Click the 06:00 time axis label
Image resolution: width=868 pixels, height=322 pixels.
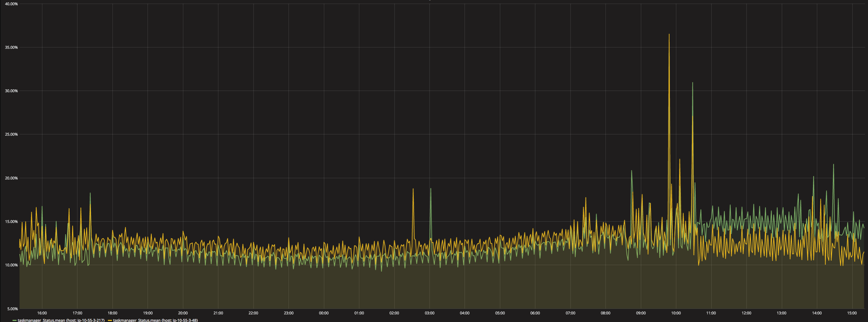click(x=535, y=313)
